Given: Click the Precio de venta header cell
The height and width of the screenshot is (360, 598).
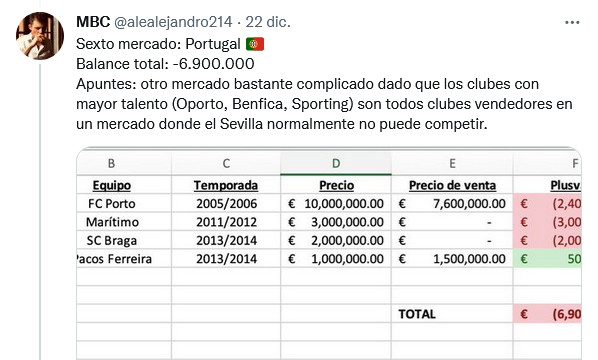Looking at the screenshot, I should pos(452,185).
